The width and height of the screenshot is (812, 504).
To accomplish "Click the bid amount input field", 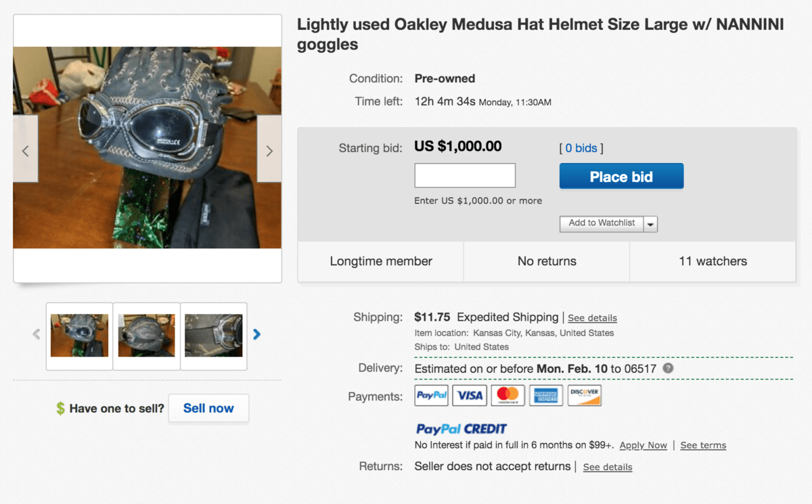I will [465, 176].
